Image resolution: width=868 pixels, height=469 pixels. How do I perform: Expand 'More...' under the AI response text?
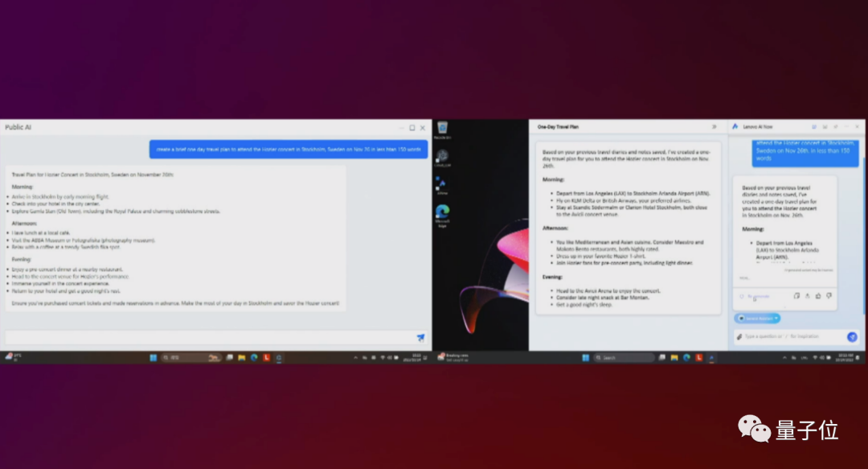[x=744, y=278]
